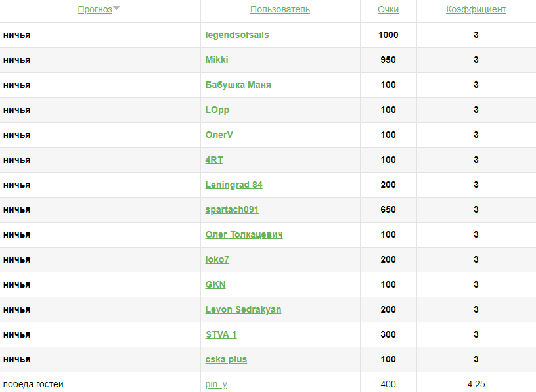Click the LOpp username link
Image resolution: width=536 pixels, height=392 pixels.
click(217, 110)
